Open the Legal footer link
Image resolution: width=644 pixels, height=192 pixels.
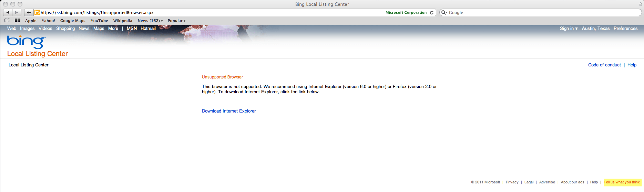[529, 182]
